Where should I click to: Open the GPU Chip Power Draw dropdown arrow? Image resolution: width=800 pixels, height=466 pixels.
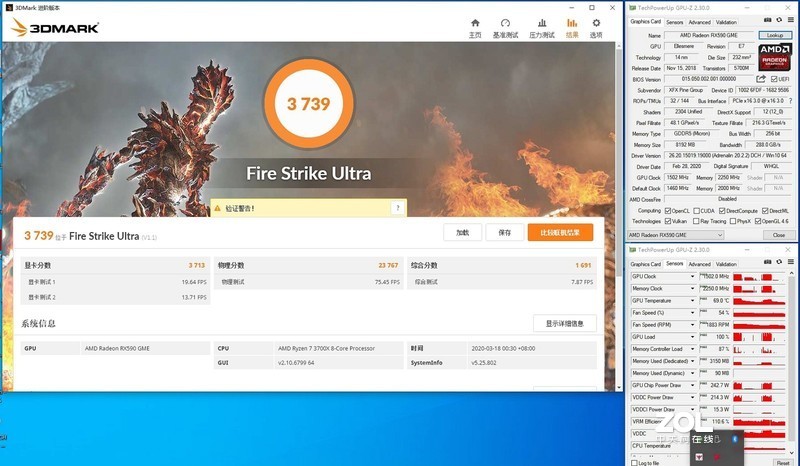pyautogui.click(x=692, y=385)
